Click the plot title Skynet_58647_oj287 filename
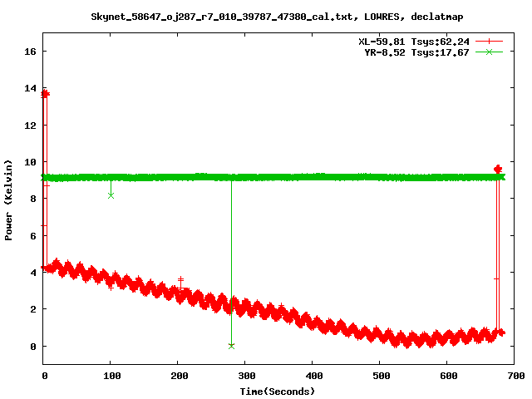This screenshot has width=532, height=399. [277, 17]
